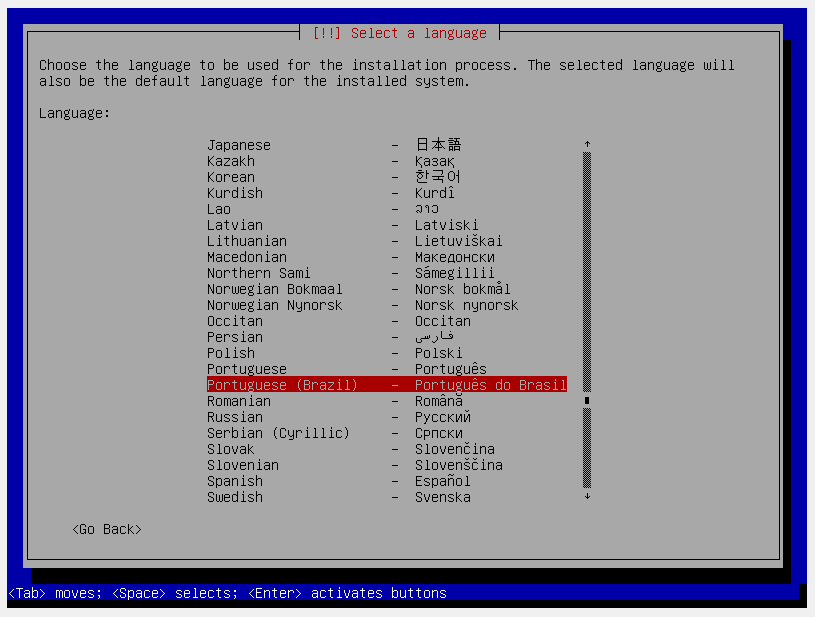The width and height of the screenshot is (815, 617).
Task: Select Japanese from the language list
Action: coord(387,145)
